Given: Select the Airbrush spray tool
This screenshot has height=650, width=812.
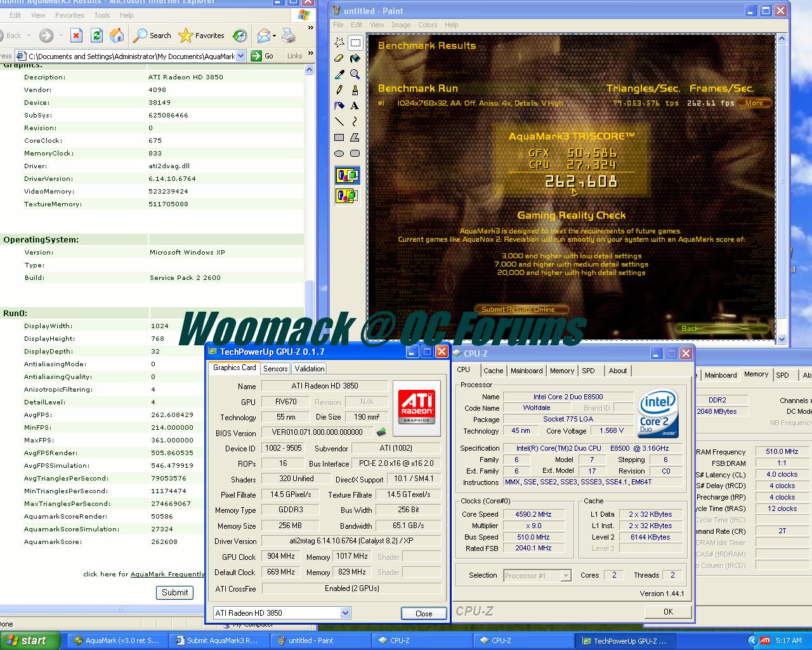Looking at the screenshot, I should 339,105.
